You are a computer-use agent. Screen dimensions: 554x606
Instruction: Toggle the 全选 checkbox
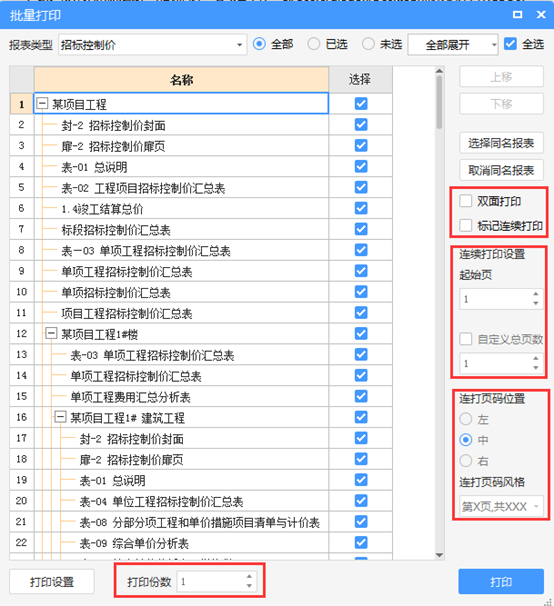tap(510, 44)
